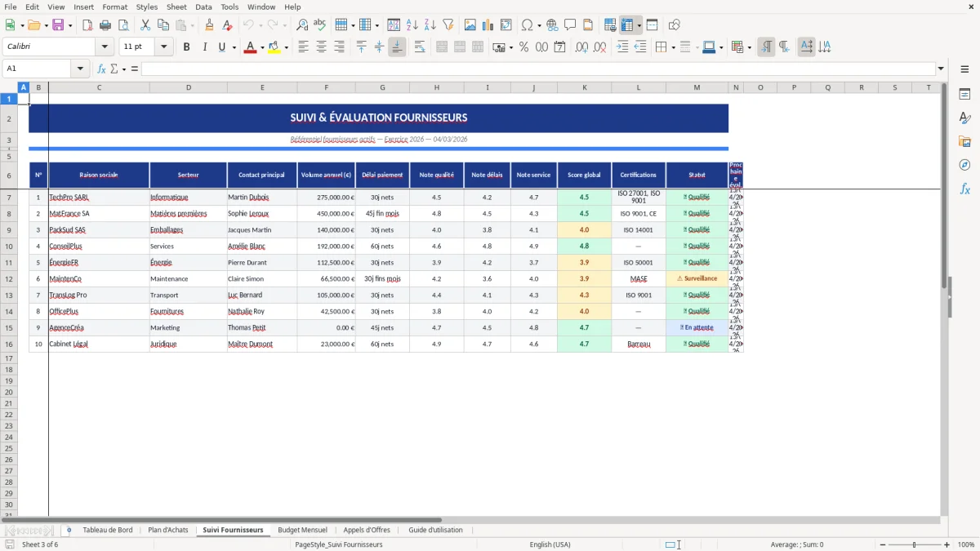Insert Image icon in toolbar

click(470, 25)
